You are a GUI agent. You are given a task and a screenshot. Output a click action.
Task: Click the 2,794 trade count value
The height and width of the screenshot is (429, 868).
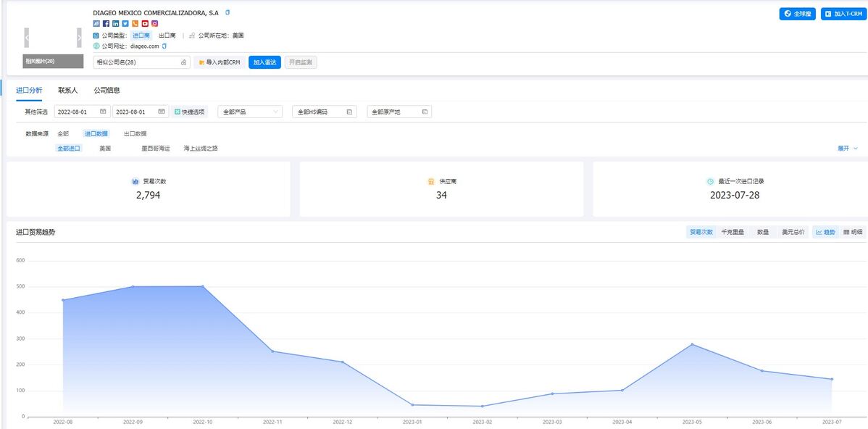click(149, 195)
